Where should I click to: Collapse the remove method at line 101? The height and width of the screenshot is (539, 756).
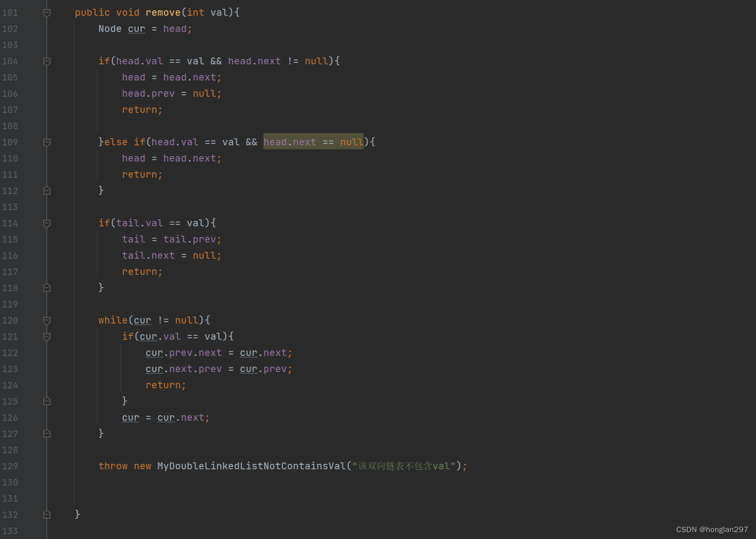[47, 13]
